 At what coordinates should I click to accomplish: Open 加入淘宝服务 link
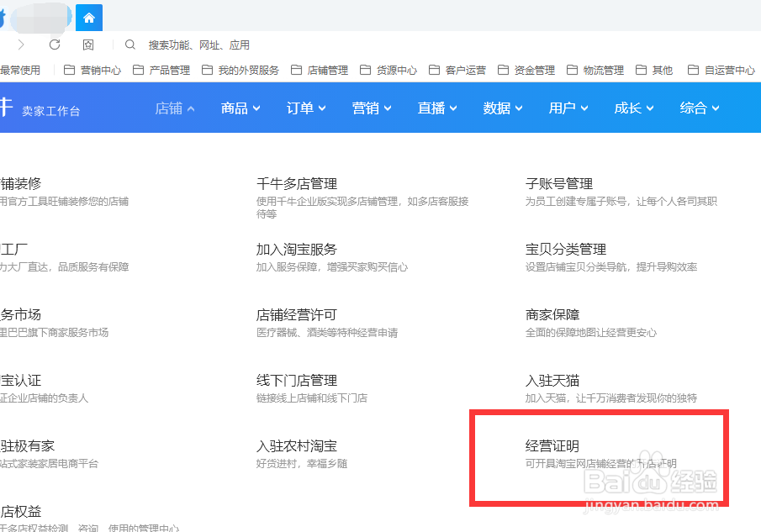tap(297, 250)
